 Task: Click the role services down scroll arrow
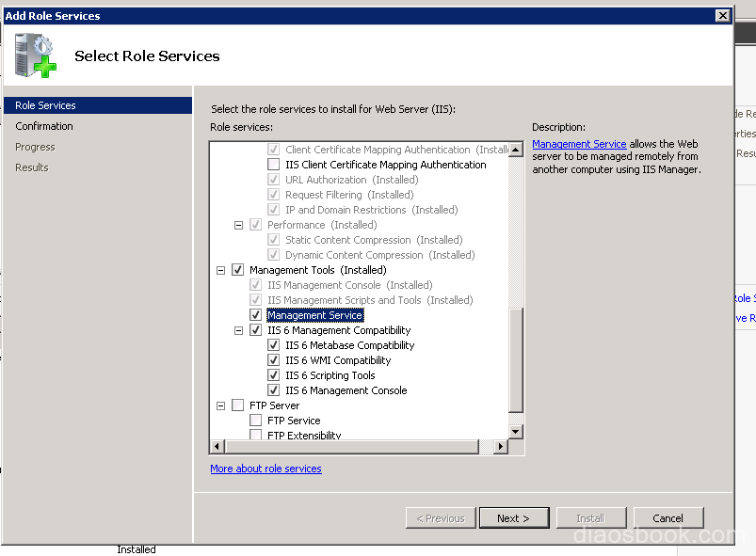click(x=516, y=431)
